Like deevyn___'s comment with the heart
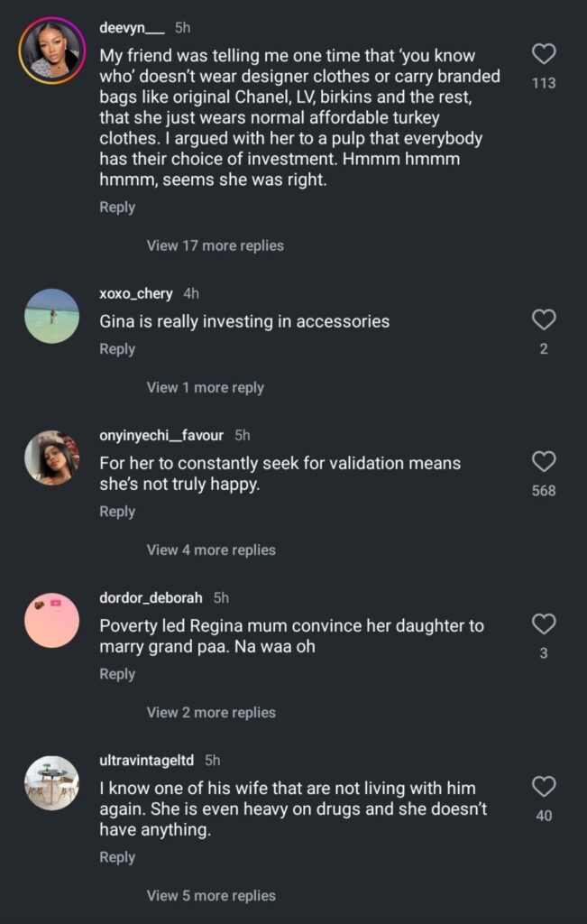 coord(544,54)
